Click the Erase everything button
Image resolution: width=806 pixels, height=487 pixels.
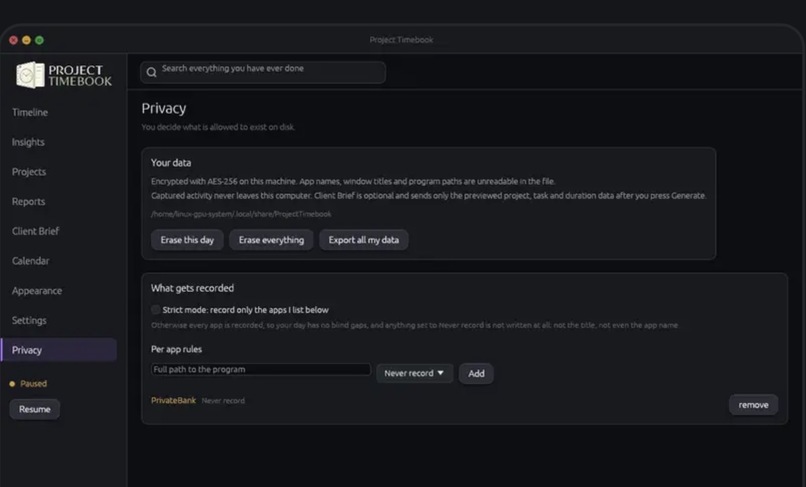point(271,240)
